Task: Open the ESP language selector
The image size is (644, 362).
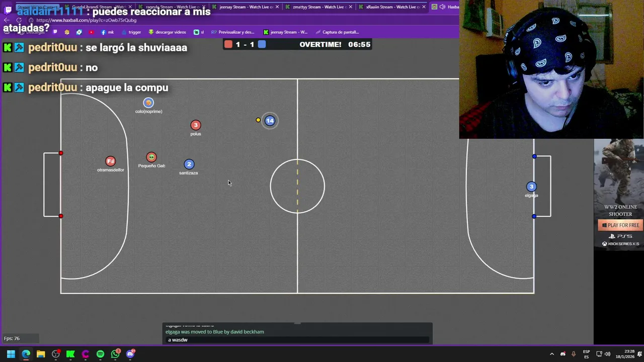Action: [x=586, y=354]
